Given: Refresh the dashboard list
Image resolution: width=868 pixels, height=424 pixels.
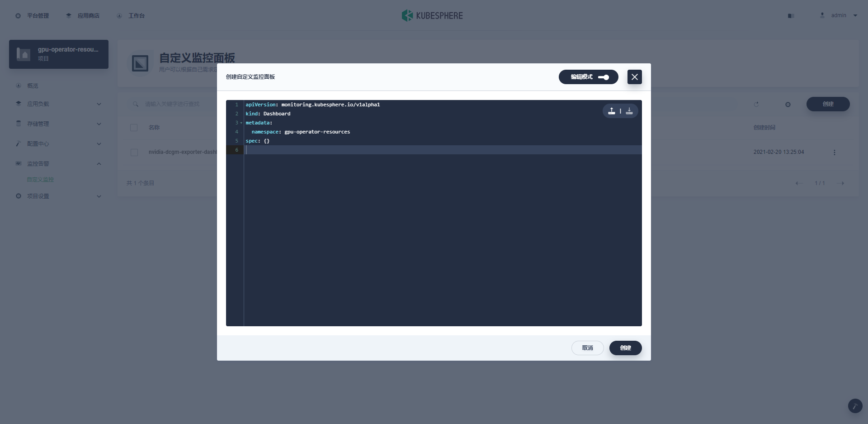Looking at the screenshot, I should coord(756,105).
